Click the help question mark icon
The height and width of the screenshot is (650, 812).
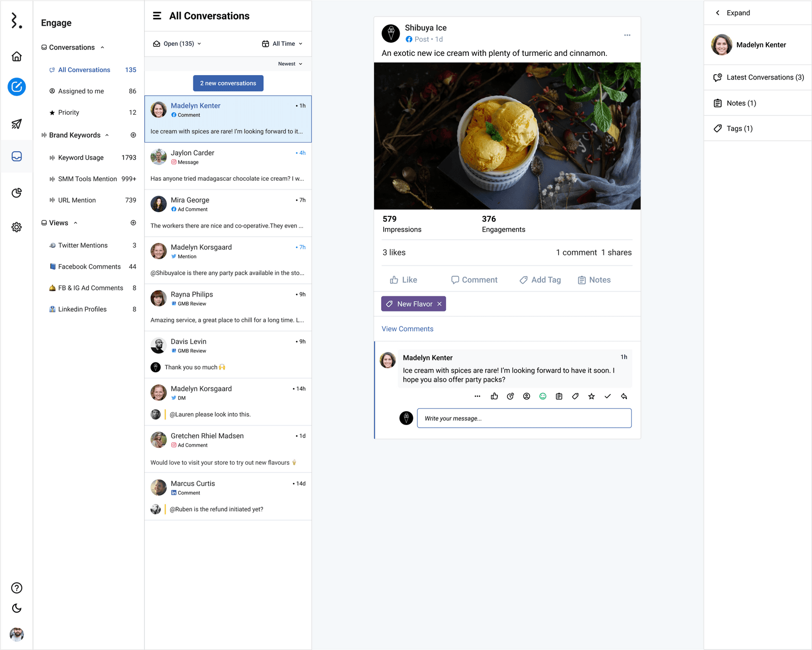[x=17, y=588]
